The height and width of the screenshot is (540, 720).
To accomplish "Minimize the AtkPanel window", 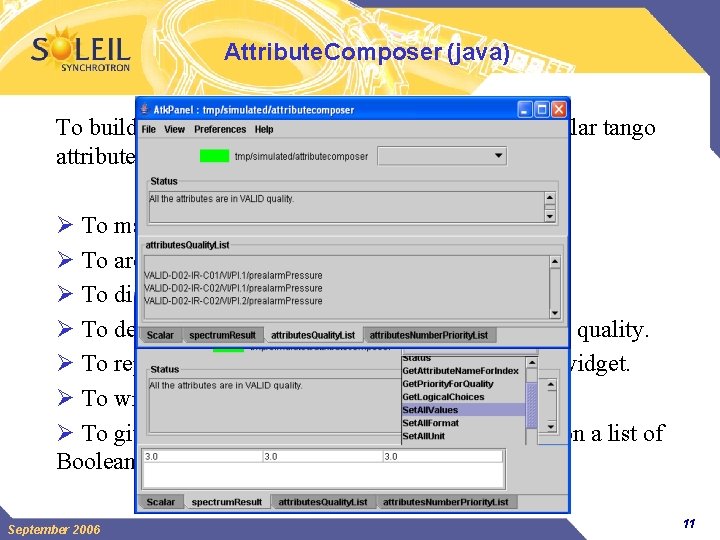I will click(x=525, y=109).
